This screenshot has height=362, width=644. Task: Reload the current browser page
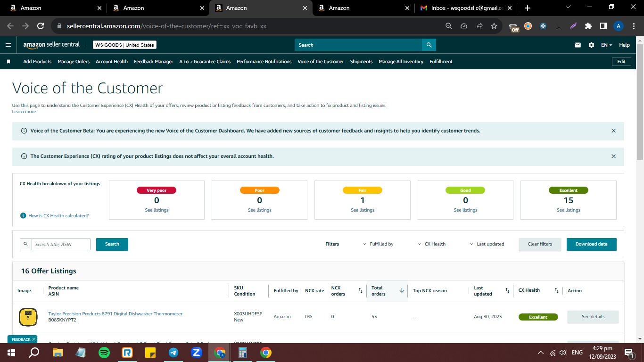tap(41, 26)
